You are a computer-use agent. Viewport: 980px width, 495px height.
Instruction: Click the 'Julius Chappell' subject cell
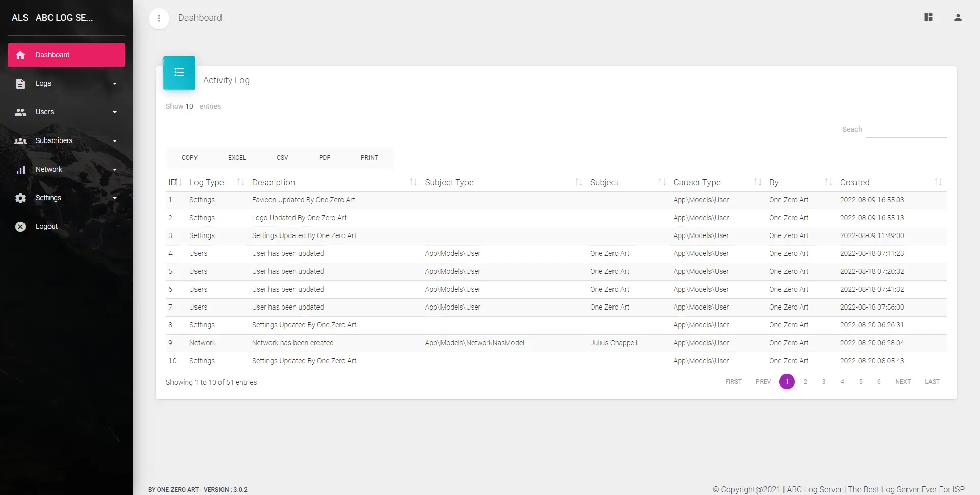[x=614, y=343]
